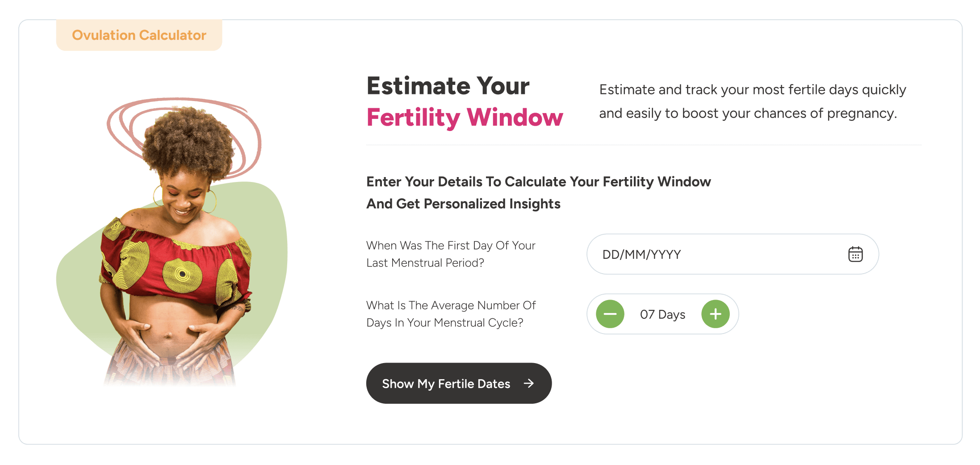Click the fertile days description paragraph
This screenshot has height=465, width=980.
tap(752, 101)
